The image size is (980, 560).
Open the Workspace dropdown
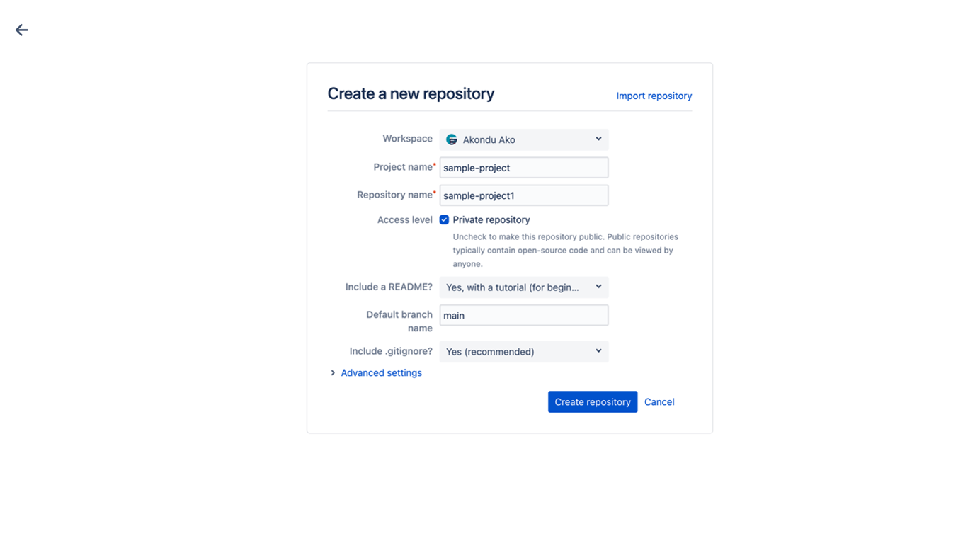524,139
